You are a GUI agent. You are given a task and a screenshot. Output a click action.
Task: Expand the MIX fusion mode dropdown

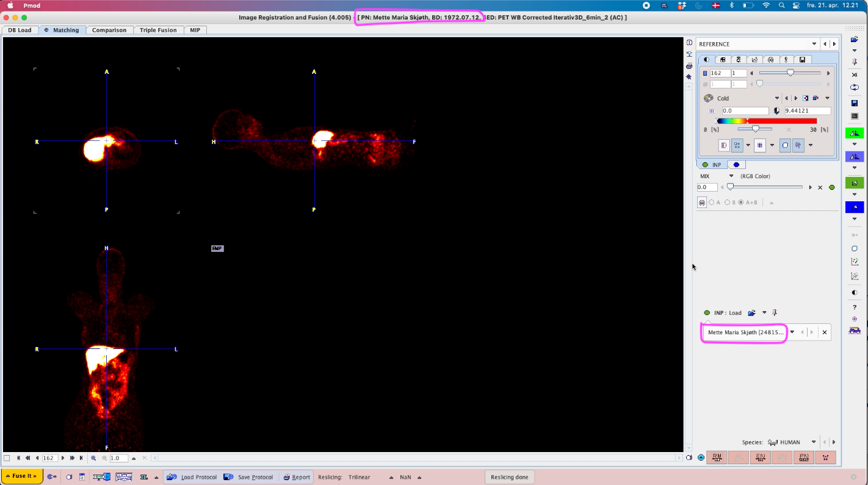point(731,176)
